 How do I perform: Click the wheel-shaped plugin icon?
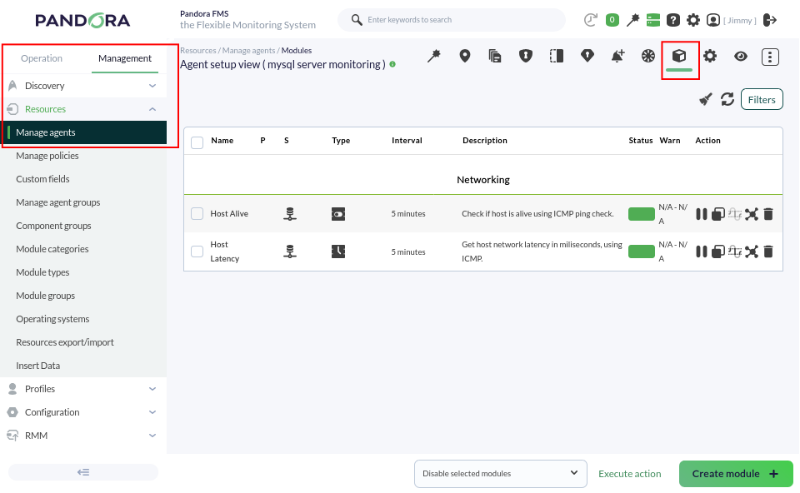tap(648, 56)
